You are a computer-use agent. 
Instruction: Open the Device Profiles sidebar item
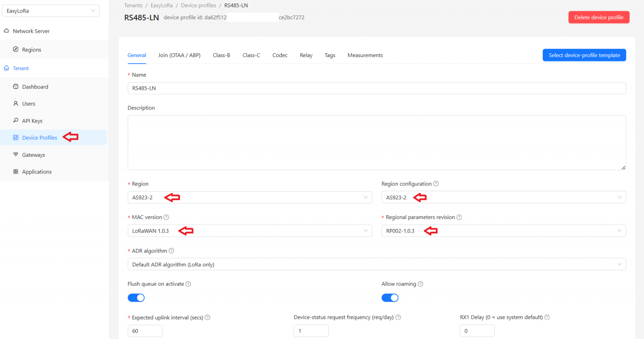pyautogui.click(x=39, y=137)
